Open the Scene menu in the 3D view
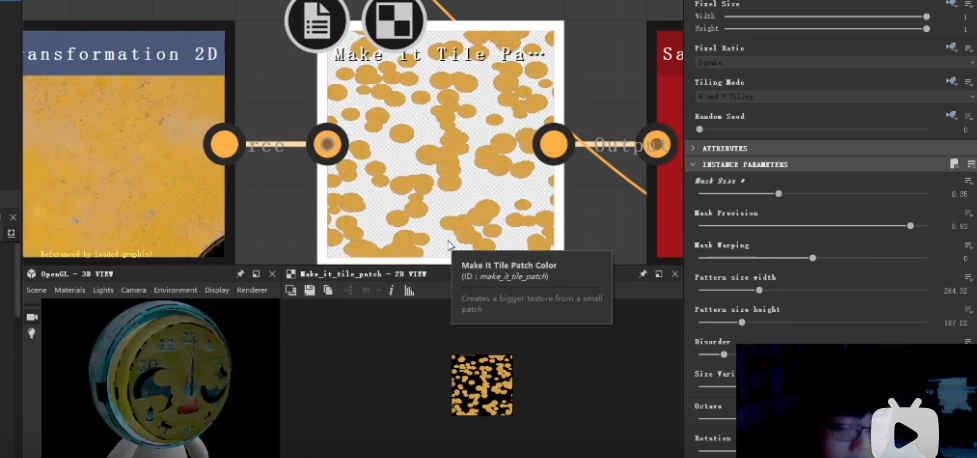The width and height of the screenshot is (977, 458). (36, 290)
